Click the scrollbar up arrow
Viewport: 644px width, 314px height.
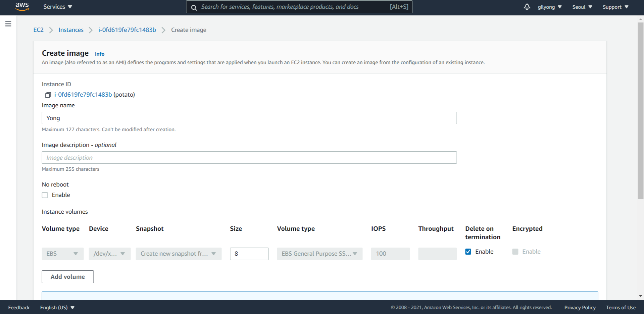pos(641,19)
